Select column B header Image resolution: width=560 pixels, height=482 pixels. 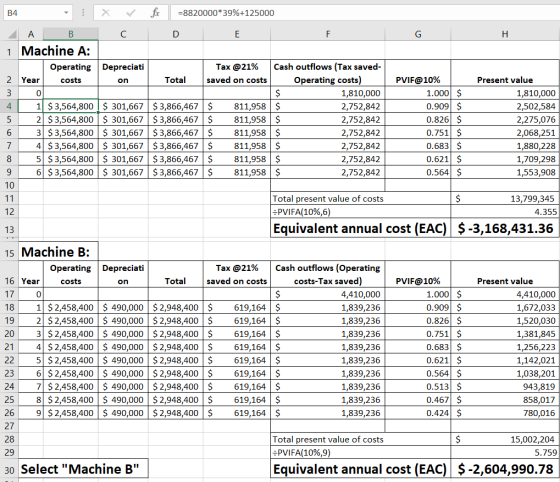[x=71, y=34]
